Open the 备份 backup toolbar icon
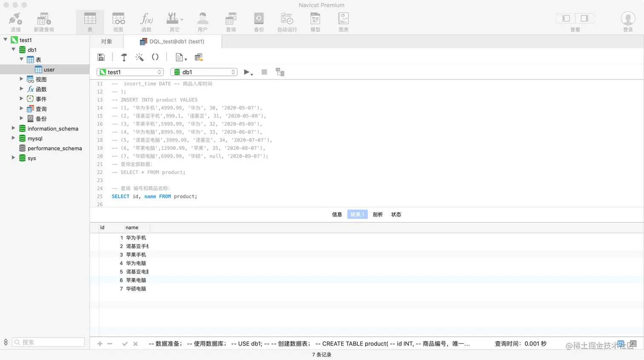The height and width of the screenshot is (360, 644). pos(259,22)
